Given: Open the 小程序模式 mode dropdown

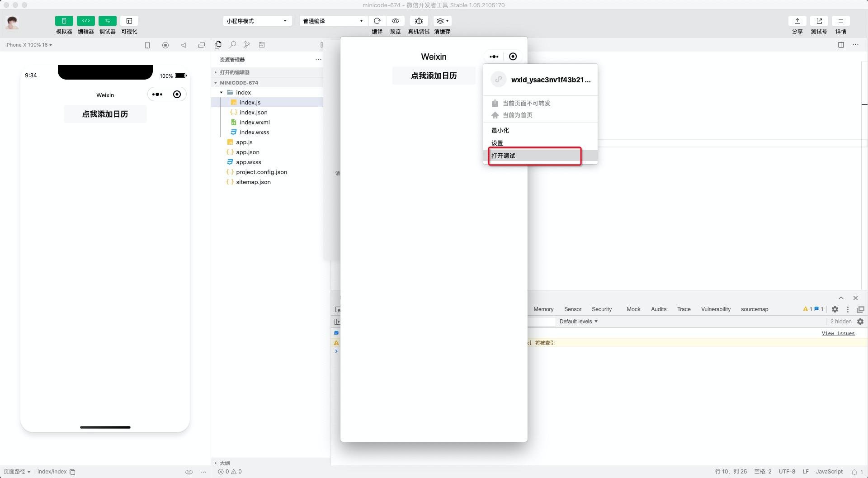Looking at the screenshot, I should (257, 21).
